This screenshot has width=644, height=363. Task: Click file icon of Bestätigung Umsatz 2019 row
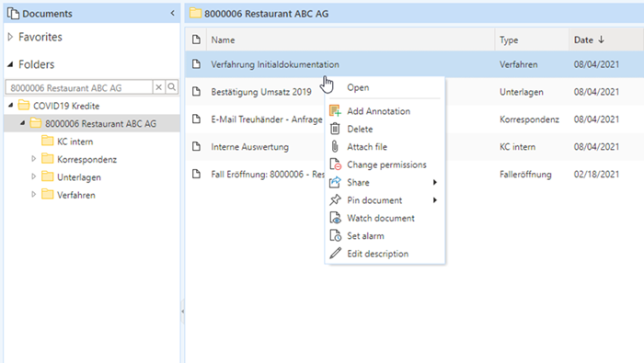tap(196, 92)
